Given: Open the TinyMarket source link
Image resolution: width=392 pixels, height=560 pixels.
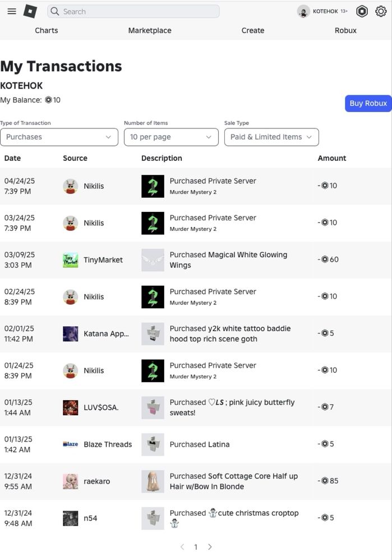Looking at the screenshot, I should click(x=103, y=260).
